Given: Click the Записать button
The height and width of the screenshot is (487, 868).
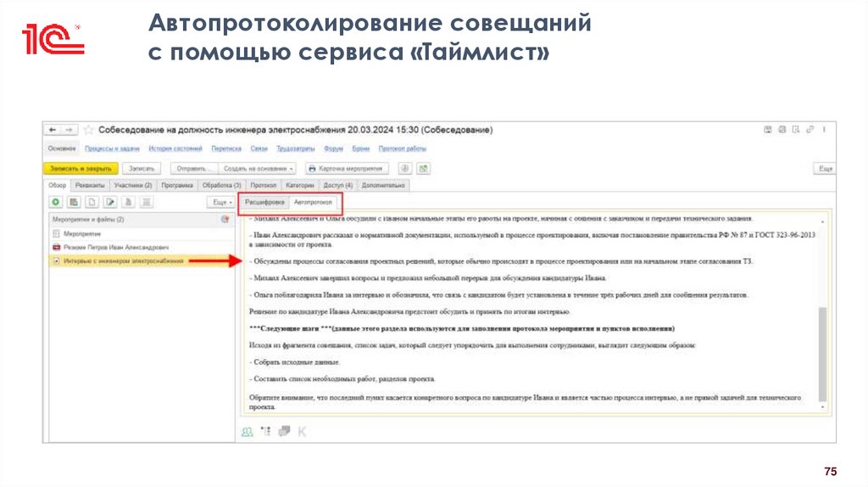Looking at the screenshot, I should 142,169.
